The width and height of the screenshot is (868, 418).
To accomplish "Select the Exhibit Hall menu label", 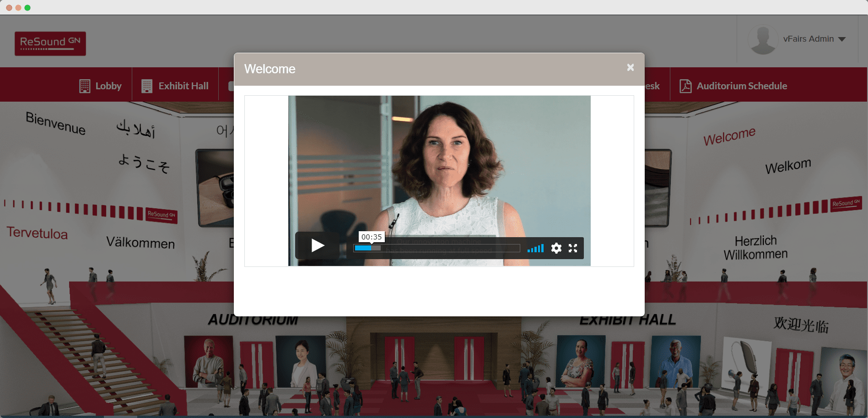I will (x=183, y=86).
